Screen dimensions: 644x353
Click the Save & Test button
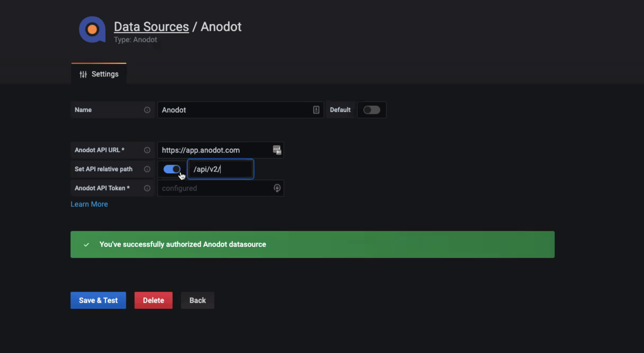tap(98, 300)
